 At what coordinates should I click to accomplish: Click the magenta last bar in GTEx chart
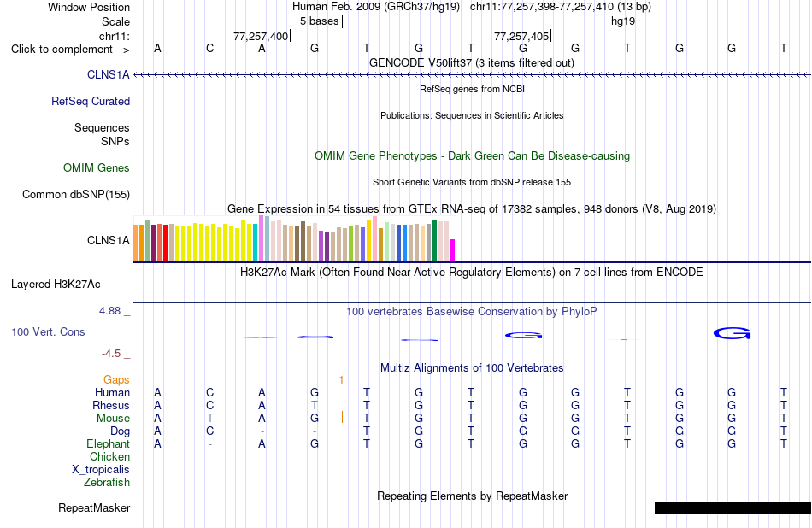click(453, 250)
